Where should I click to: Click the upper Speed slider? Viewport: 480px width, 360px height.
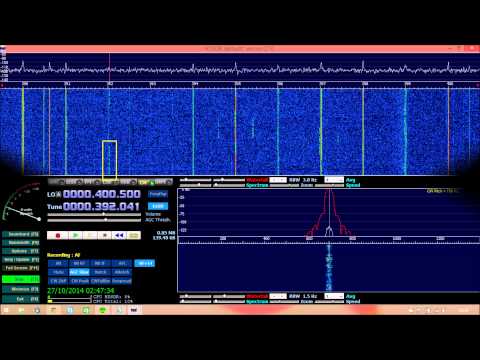(x=329, y=185)
